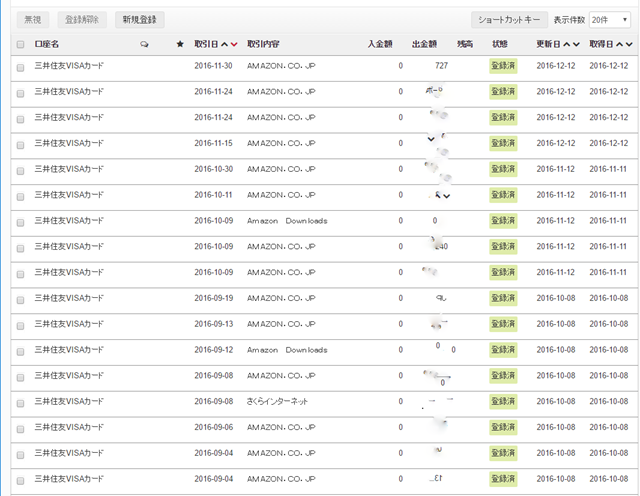This screenshot has height=496, width=640.
Task: Check the 2016-10-11 AMAZON row checkbox
Action: coord(20,197)
